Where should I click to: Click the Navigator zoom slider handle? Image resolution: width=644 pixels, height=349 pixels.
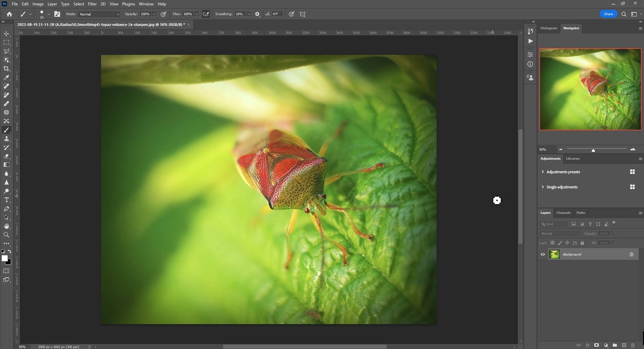593,150
